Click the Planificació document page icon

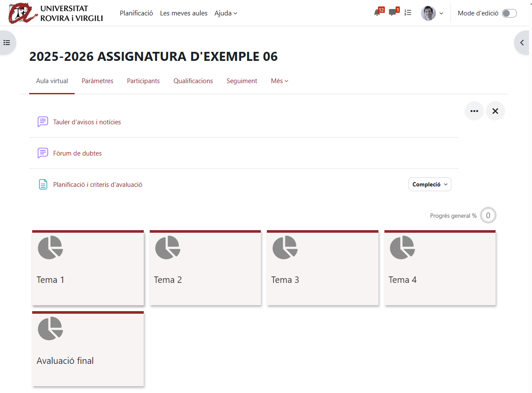pos(43,185)
